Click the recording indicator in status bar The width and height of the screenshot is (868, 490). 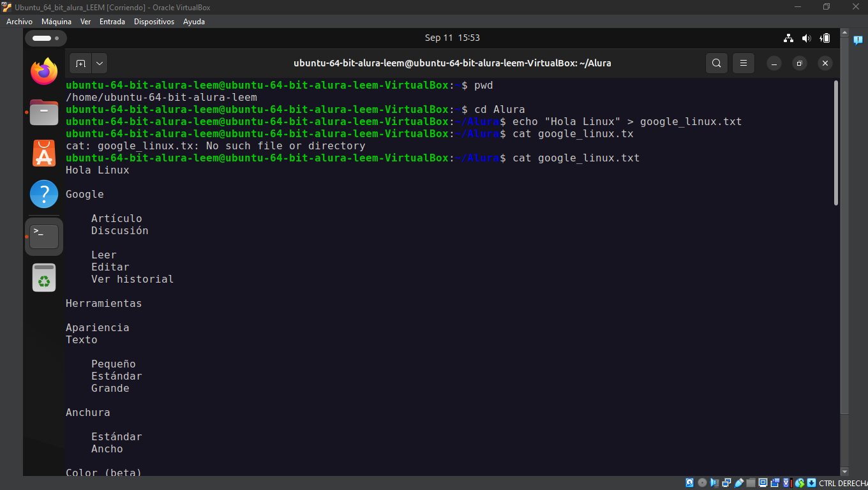[775, 483]
